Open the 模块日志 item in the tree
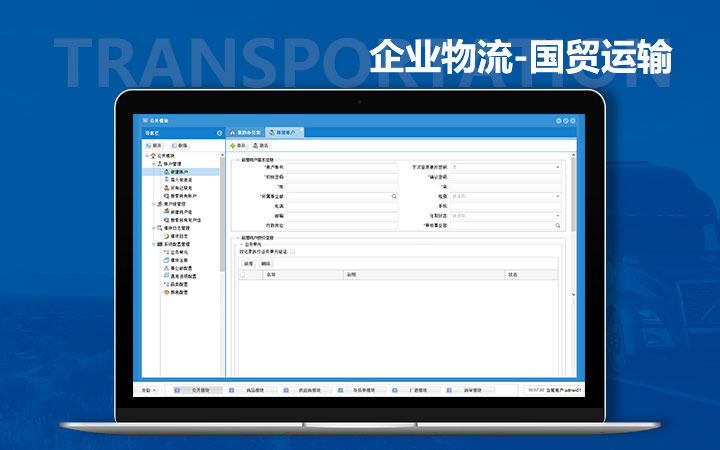720x450 pixels. (x=176, y=236)
